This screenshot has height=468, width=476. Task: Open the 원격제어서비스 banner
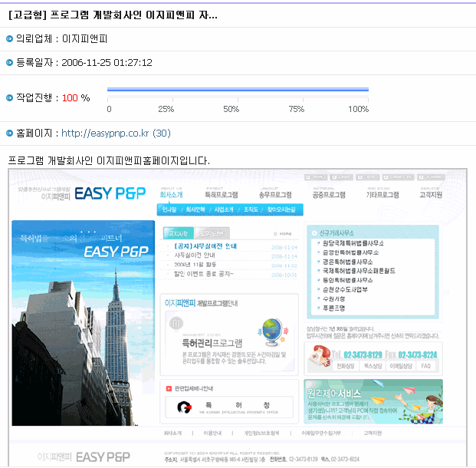point(373,401)
